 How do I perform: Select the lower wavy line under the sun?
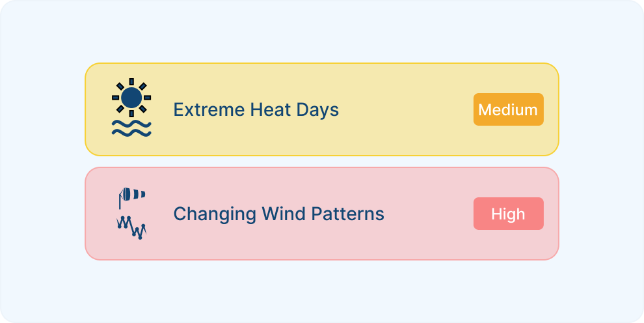131,132
